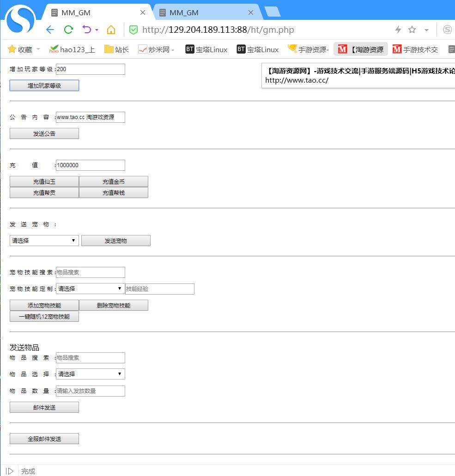Go to the home page icon

coord(111,30)
